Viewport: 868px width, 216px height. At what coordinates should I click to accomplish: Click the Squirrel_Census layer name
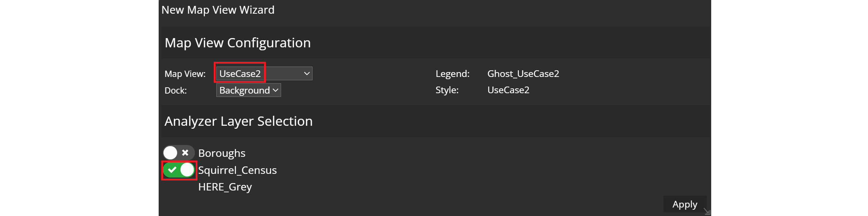point(237,170)
